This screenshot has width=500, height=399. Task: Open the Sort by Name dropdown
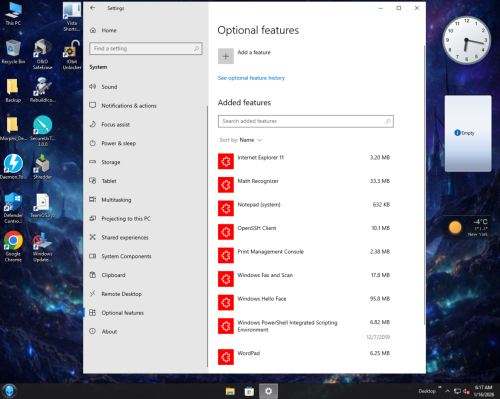pyautogui.click(x=241, y=140)
